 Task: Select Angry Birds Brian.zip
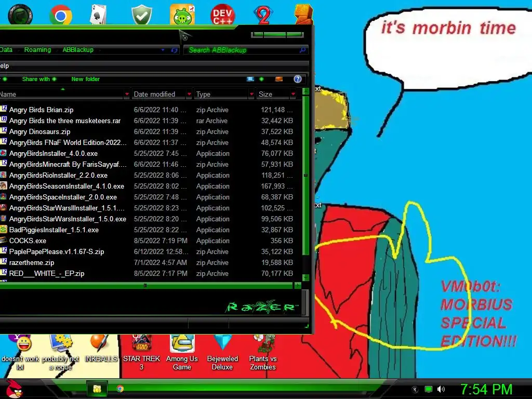(42, 110)
